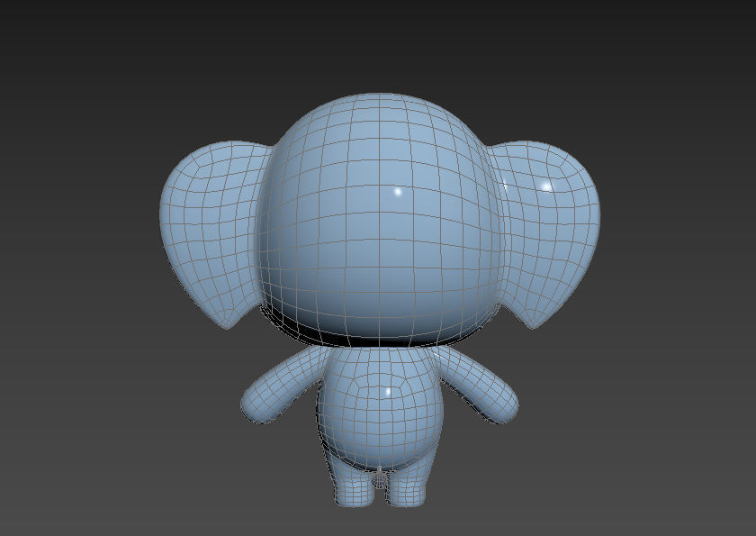Select the elephant's left ear

tap(212, 232)
